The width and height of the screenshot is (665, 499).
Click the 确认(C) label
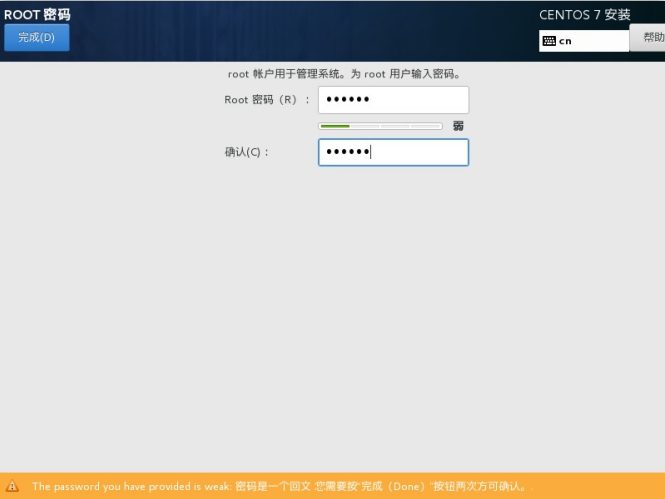[x=246, y=152]
